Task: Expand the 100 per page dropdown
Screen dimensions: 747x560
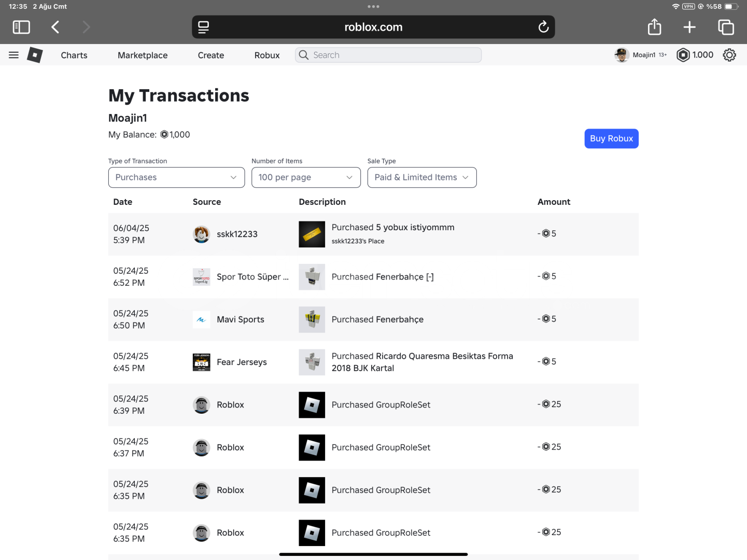Action: pos(306,177)
